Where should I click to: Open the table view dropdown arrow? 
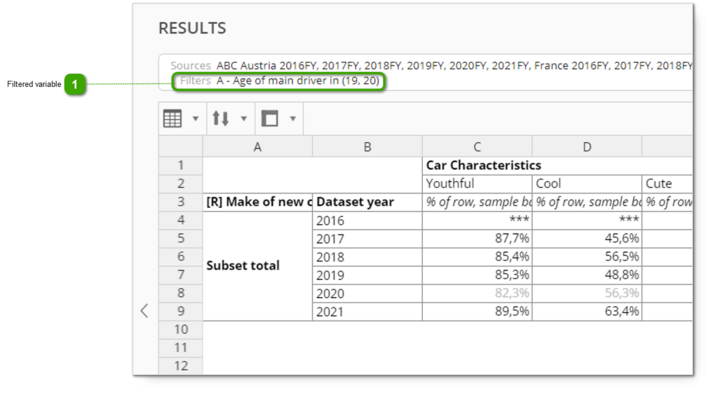(x=195, y=119)
